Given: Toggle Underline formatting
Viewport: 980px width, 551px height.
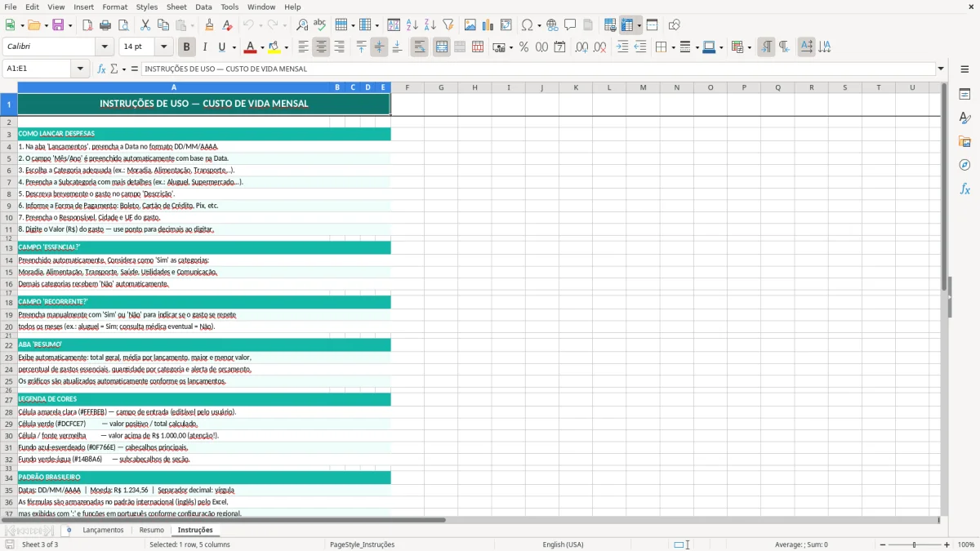Looking at the screenshot, I should pyautogui.click(x=222, y=47).
